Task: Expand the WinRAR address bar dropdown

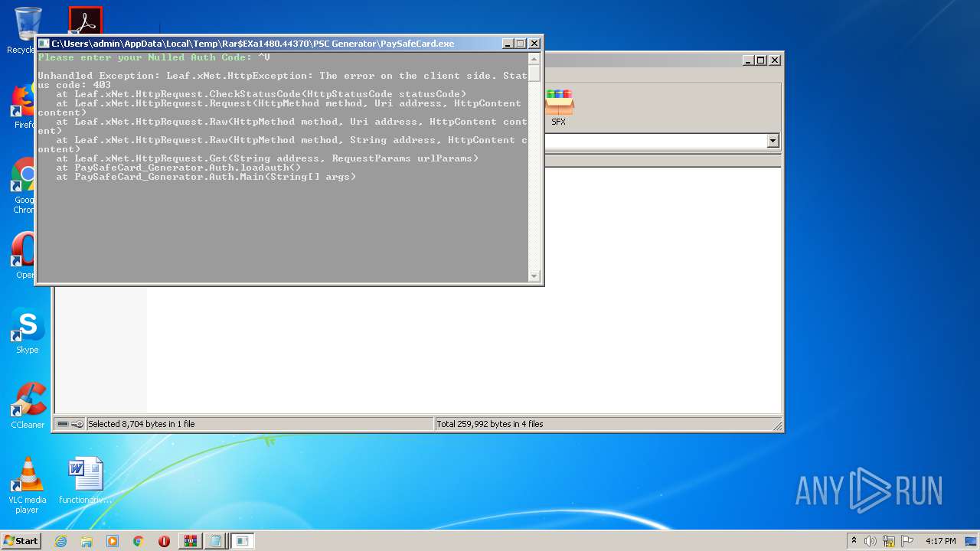Action: [773, 141]
